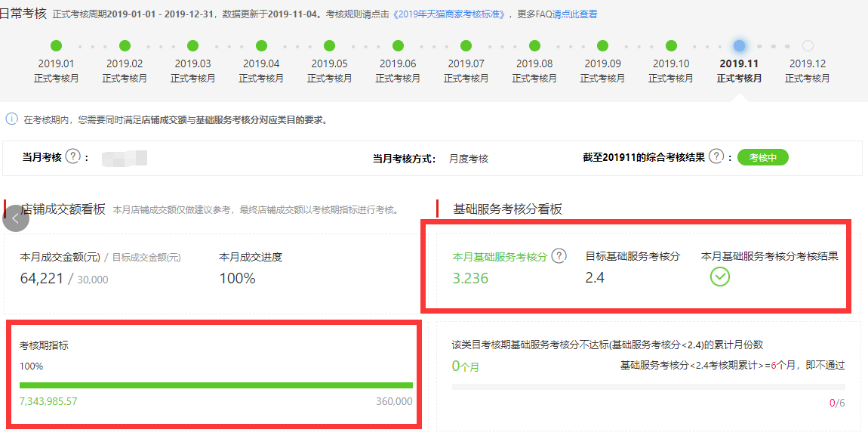
Task: Click the info icon beside the 在考核期内 notice
Action: pos(11,119)
